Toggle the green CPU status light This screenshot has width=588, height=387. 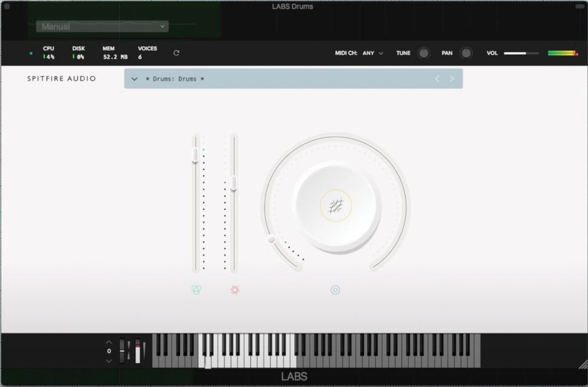click(x=30, y=53)
